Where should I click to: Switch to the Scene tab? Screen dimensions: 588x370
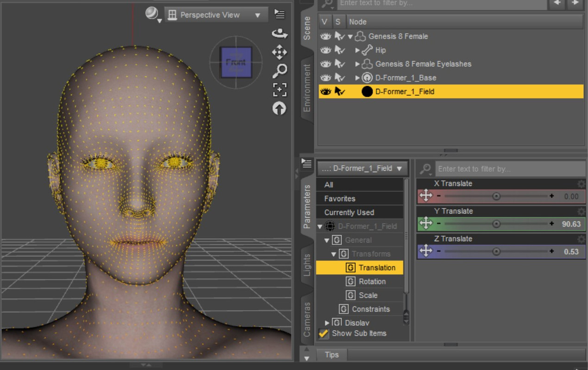pos(307,28)
